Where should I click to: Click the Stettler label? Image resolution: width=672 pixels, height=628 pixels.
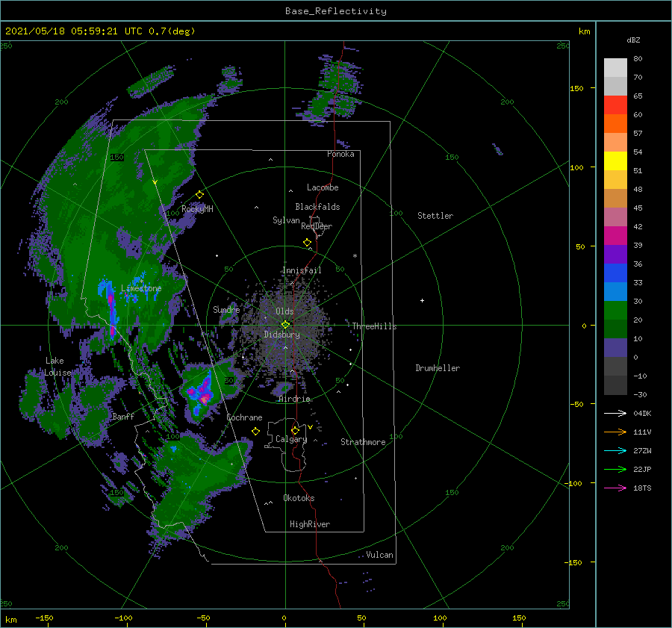pyautogui.click(x=435, y=216)
